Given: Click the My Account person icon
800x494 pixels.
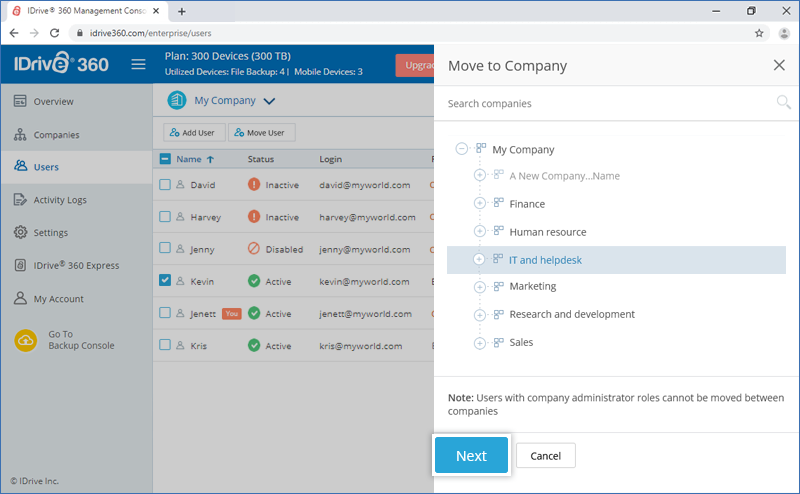Looking at the screenshot, I should [20, 298].
